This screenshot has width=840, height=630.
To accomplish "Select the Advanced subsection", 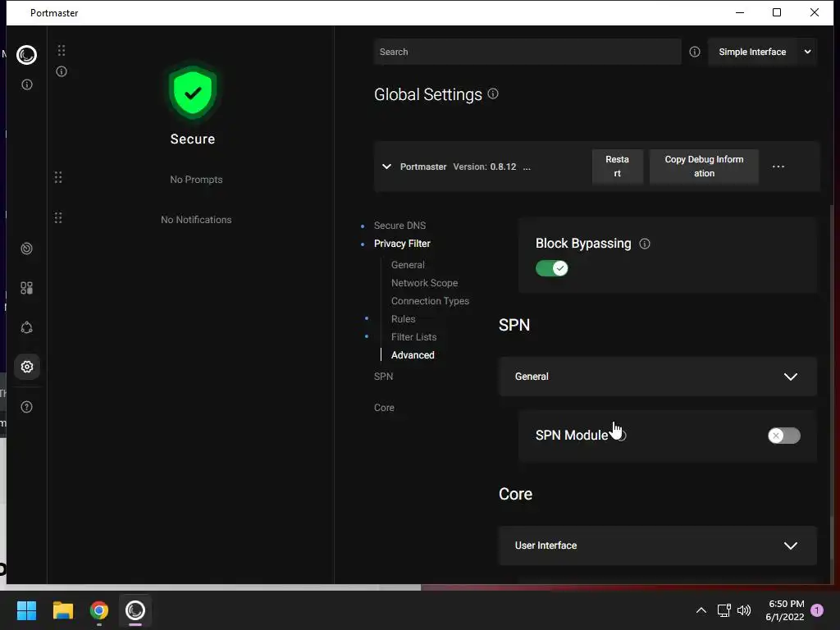I will click(413, 355).
